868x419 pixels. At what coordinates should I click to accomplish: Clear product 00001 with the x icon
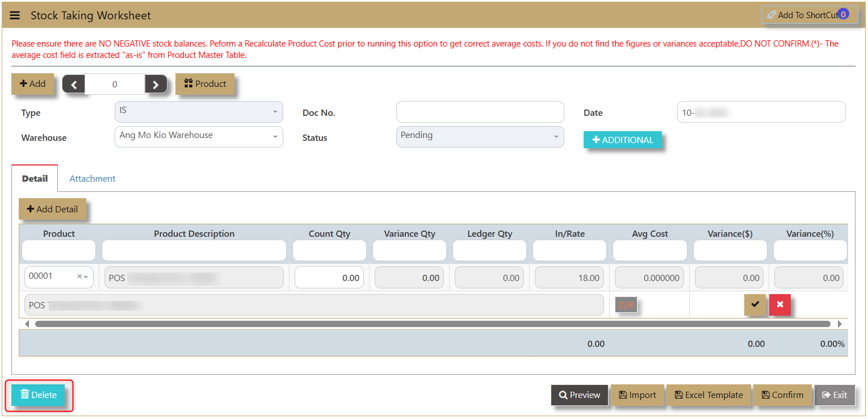tap(79, 276)
